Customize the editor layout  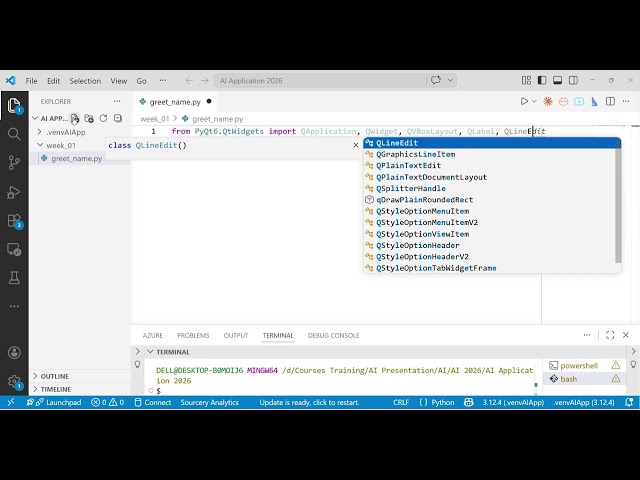coord(527,80)
